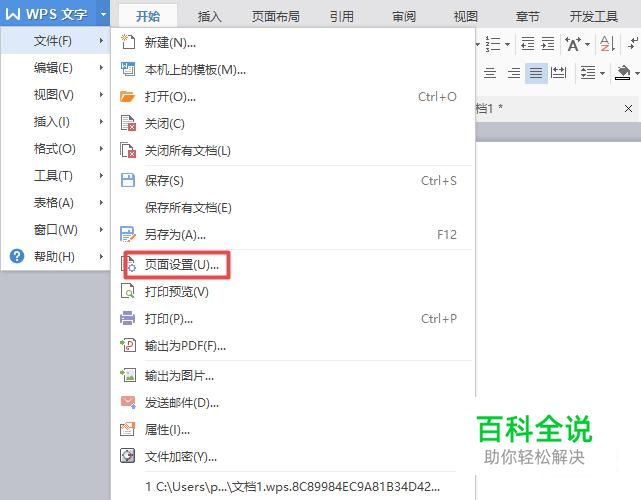Switch to the 页面布局 tab

pos(276,16)
